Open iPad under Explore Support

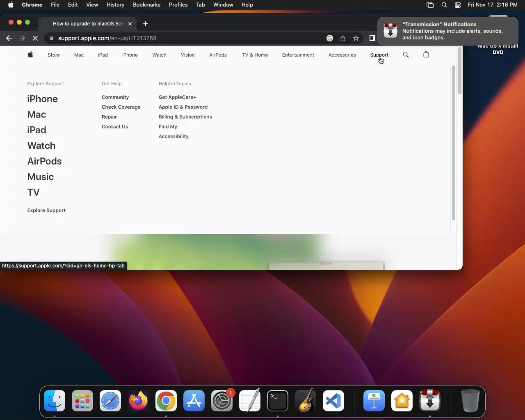pyautogui.click(x=37, y=130)
